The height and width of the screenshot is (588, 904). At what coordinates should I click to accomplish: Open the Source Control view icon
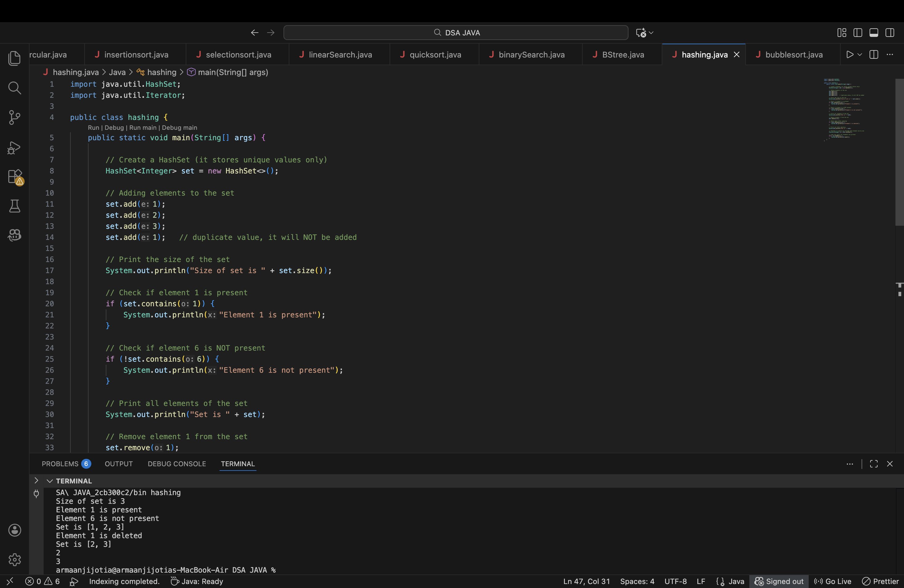(14, 117)
